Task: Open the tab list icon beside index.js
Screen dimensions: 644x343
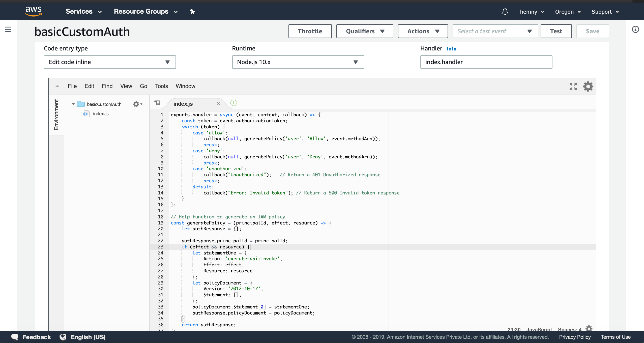Action: [157, 103]
